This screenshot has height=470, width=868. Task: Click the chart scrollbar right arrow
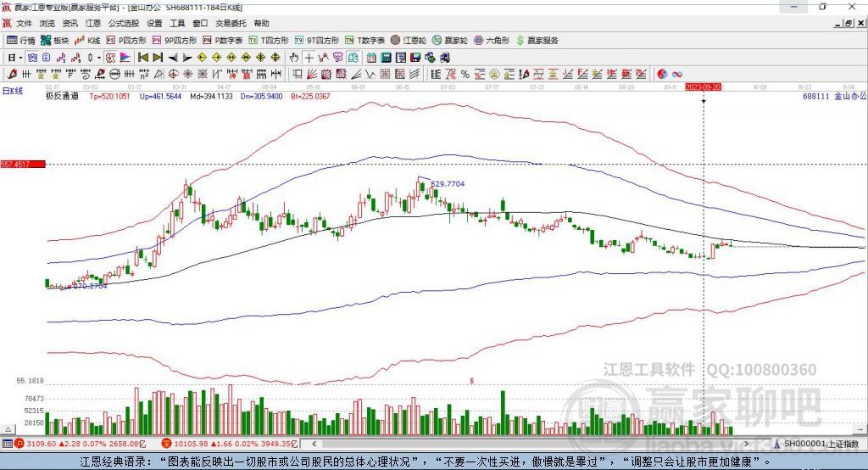pos(747,444)
